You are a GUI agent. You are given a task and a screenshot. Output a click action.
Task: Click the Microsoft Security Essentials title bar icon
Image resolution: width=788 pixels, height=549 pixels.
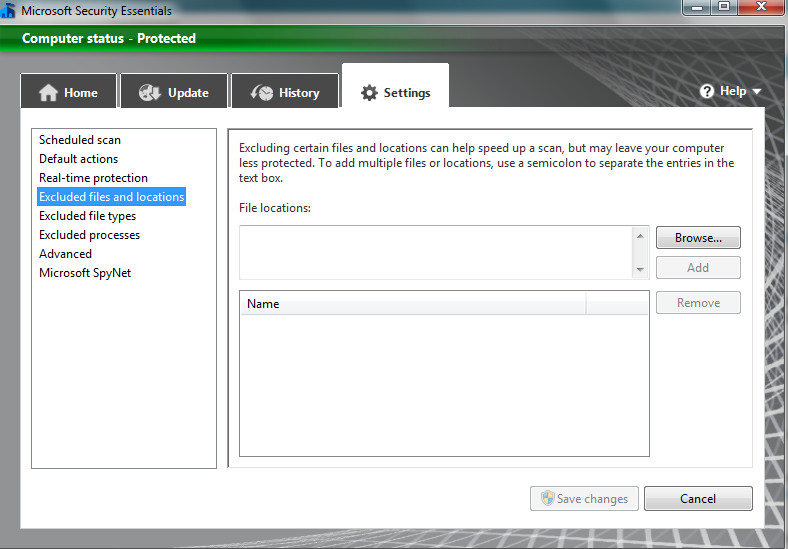coord(8,10)
